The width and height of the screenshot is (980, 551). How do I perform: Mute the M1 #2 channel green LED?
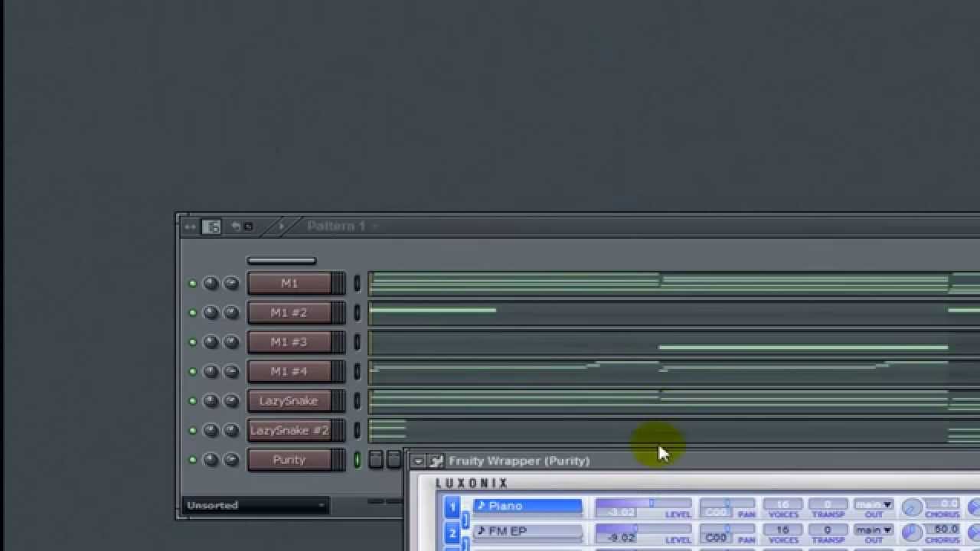pyautogui.click(x=192, y=313)
